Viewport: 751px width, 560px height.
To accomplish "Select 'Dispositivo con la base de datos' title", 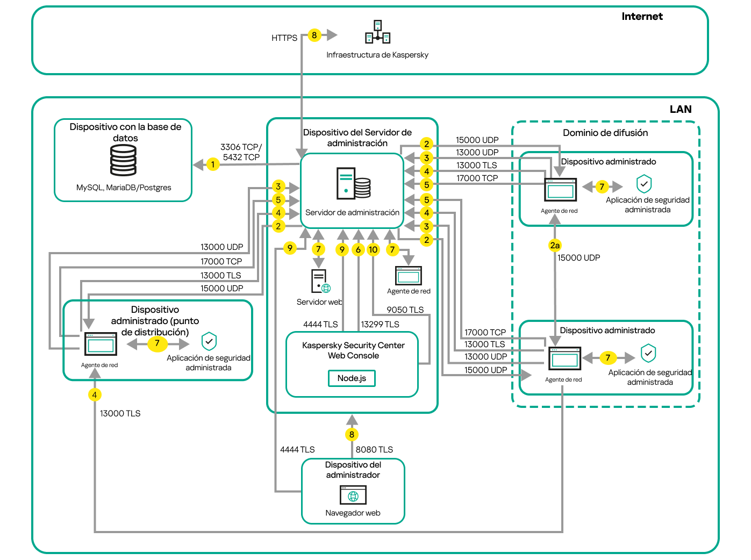I will pos(125,132).
